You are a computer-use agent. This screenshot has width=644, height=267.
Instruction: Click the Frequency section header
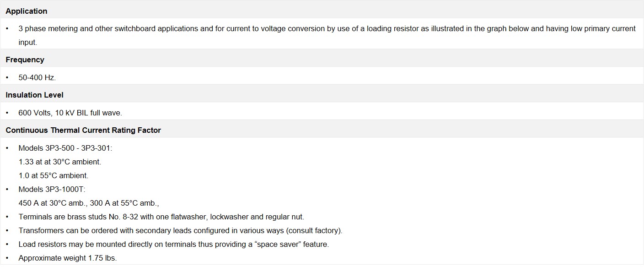[25, 60]
